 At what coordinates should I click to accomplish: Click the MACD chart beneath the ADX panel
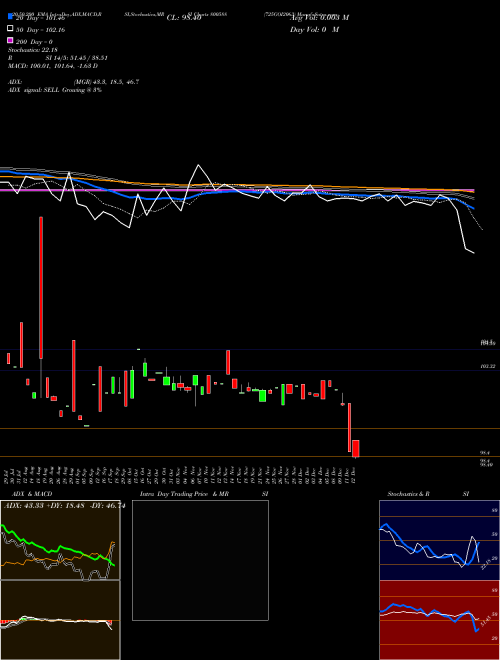tap(60, 620)
